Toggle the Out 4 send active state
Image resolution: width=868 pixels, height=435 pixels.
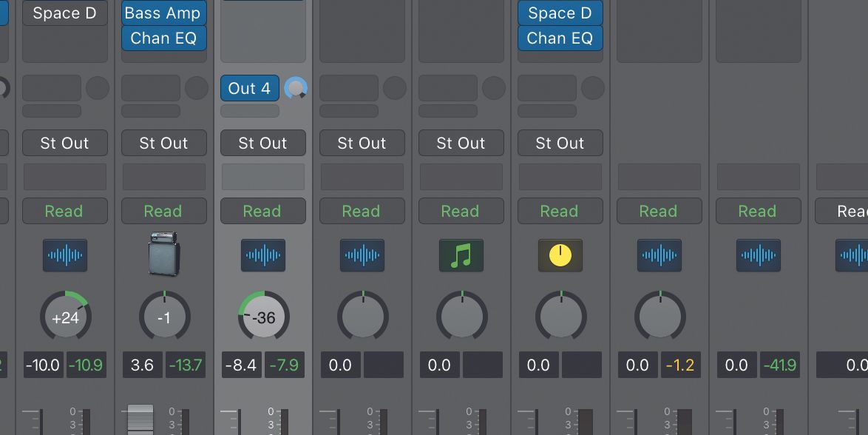pyautogui.click(x=249, y=88)
